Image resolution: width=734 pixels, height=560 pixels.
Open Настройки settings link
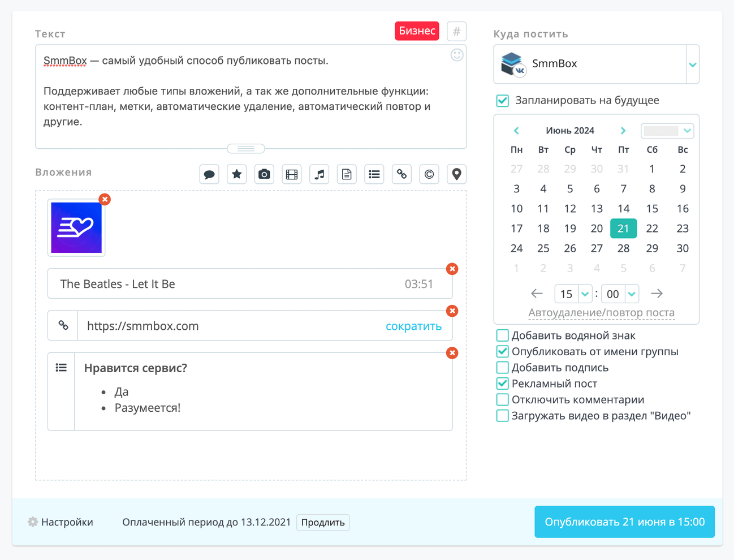point(67,522)
